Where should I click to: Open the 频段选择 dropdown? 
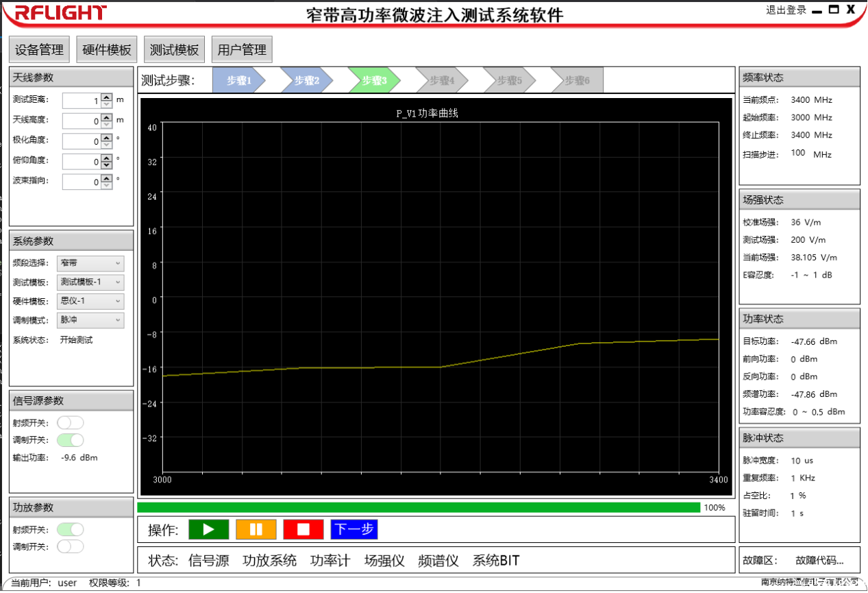click(90, 263)
